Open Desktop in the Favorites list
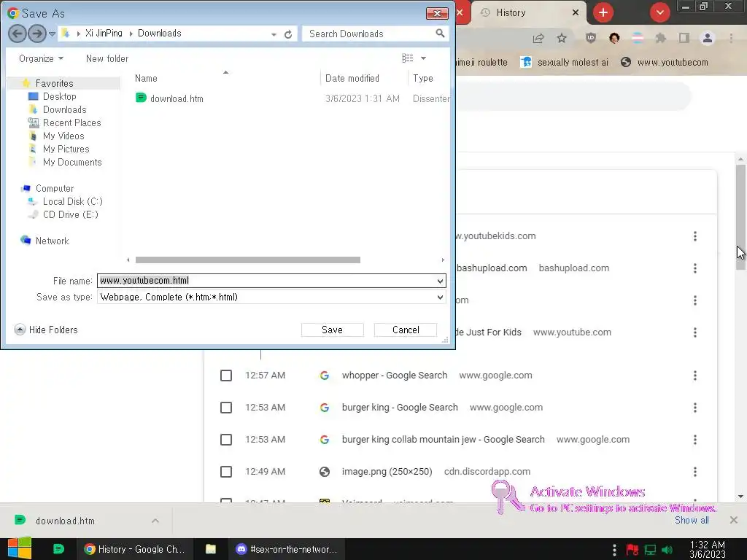The image size is (747, 560). click(59, 97)
